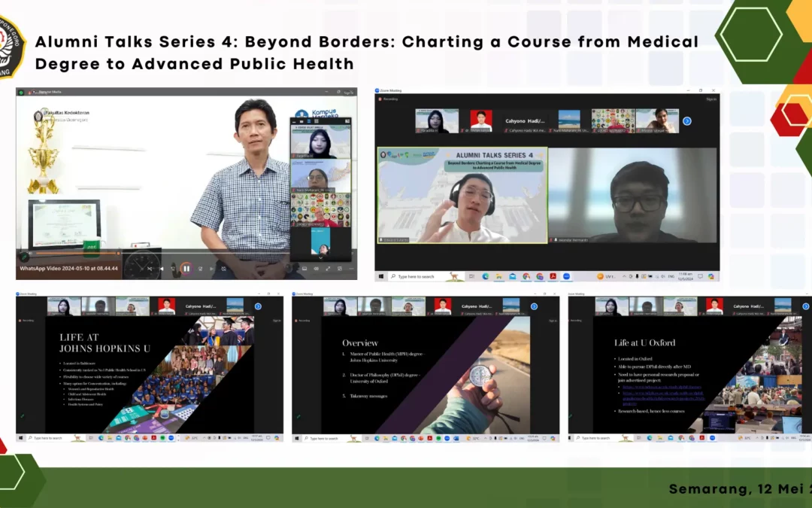
Task: Click the 'Life at U Oxford' slide heading
Action: 645,342
